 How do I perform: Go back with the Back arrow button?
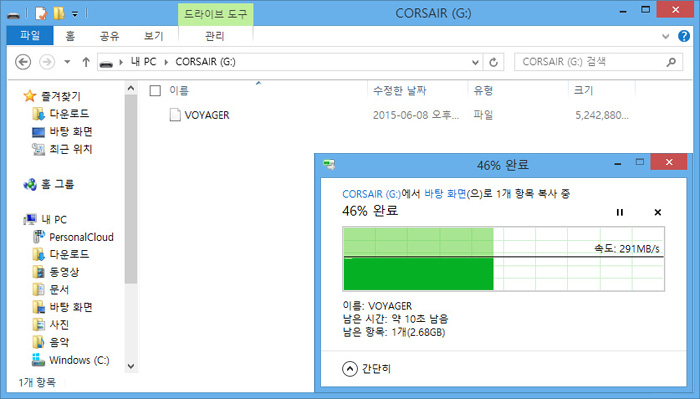pos(23,62)
